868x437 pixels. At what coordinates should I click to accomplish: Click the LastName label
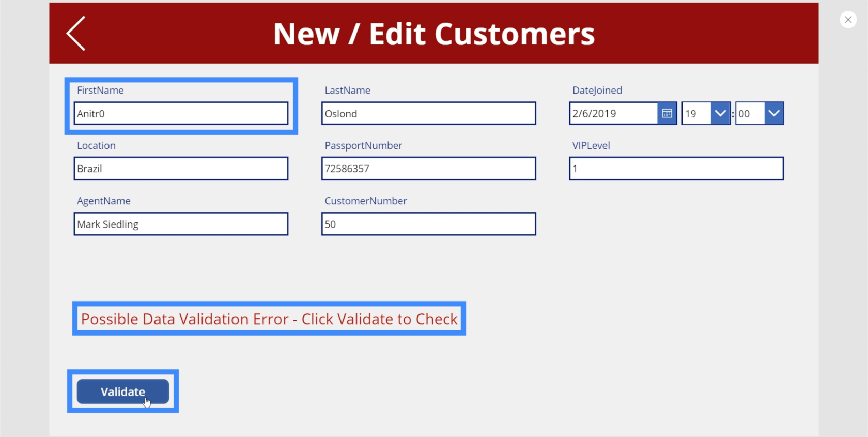click(347, 90)
